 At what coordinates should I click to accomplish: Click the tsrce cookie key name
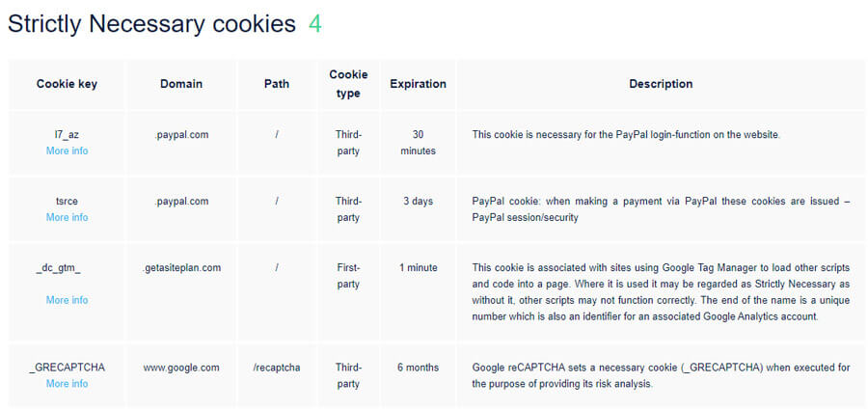pyautogui.click(x=67, y=201)
